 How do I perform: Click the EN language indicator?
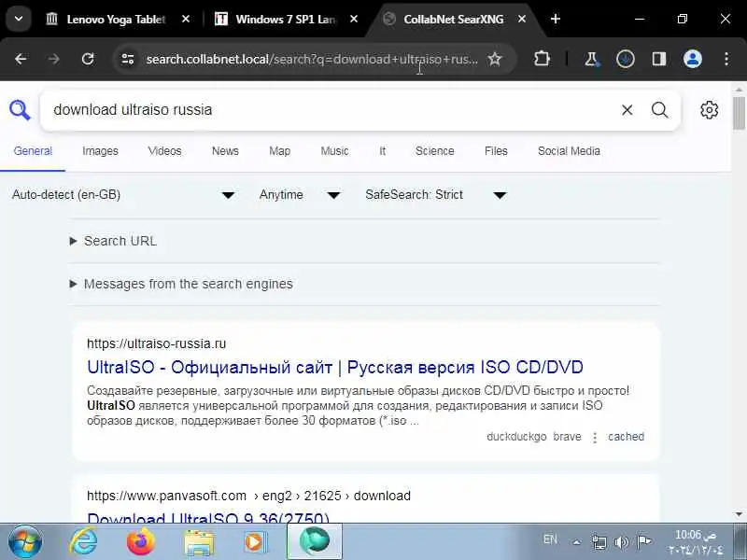pyautogui.click(x=550, y=539)
